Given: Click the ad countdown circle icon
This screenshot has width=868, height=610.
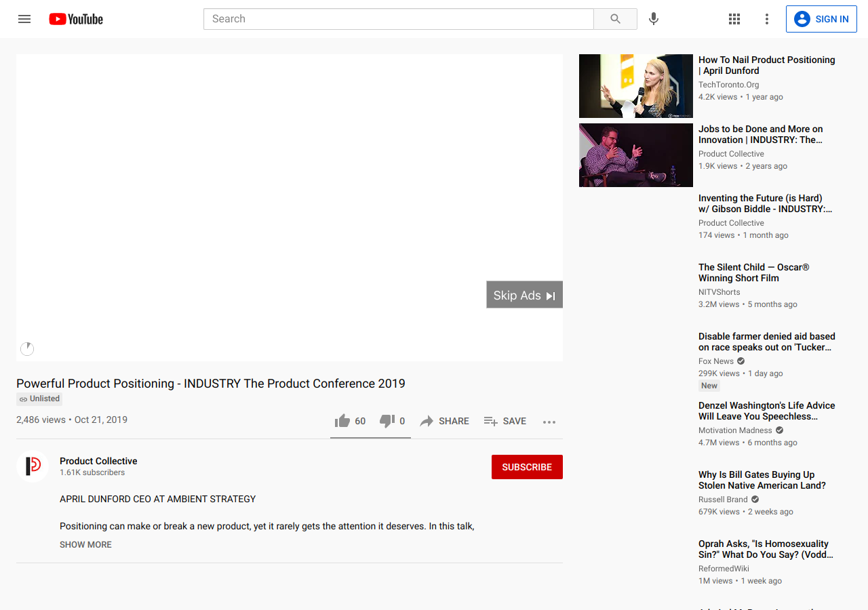Looking at the screenshot, I should [x=27, y=349].
